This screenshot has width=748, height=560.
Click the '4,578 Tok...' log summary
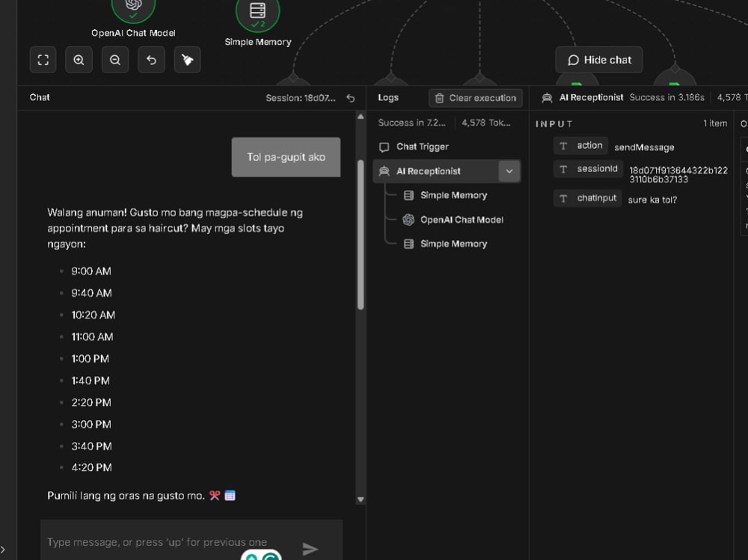pos(485,123)
